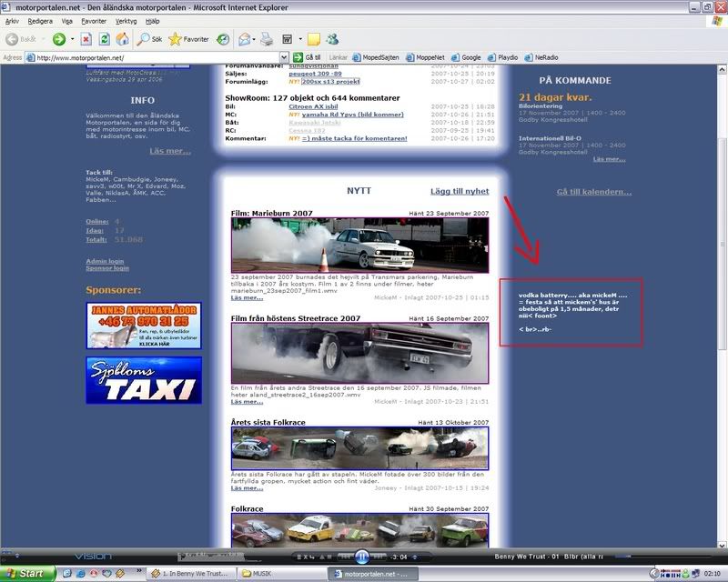Open the address bar URL dropdown
The width and height of the screenshot is (728, 582).
tap(284, 57)
